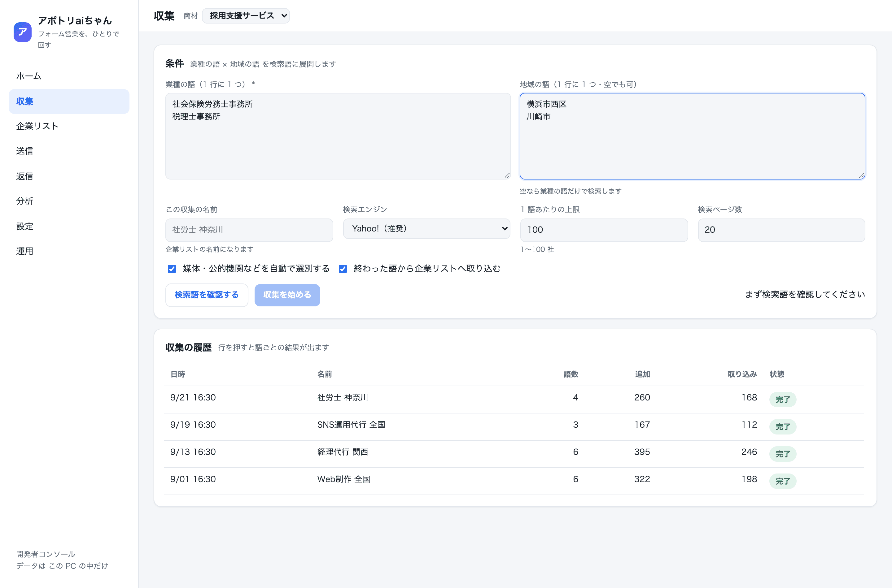
Task: Uncheck 終わった語から企業リストへ取り込む checkbox
Action: [x=343, y=269]
